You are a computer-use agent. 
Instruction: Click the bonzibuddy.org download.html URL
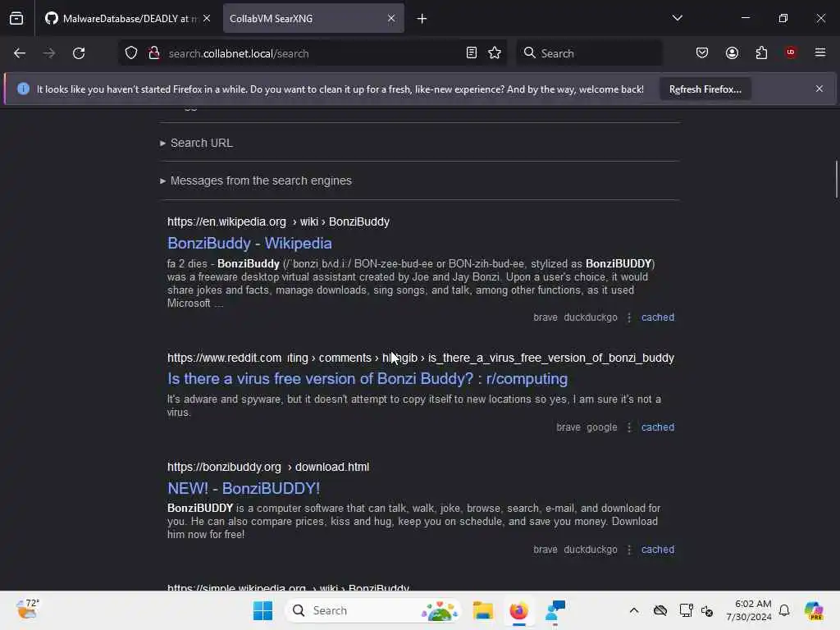point(268,467)
